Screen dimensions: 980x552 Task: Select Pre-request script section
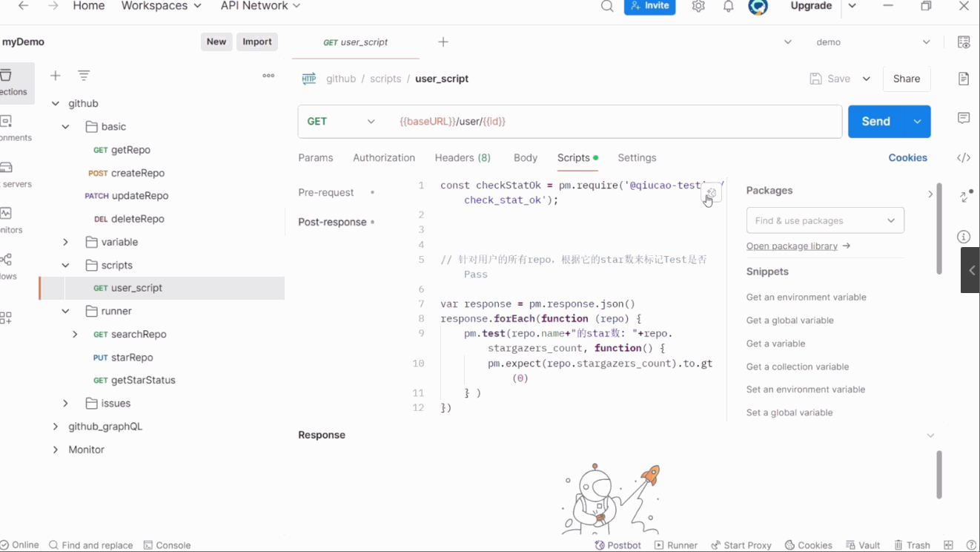coord(326,193)
